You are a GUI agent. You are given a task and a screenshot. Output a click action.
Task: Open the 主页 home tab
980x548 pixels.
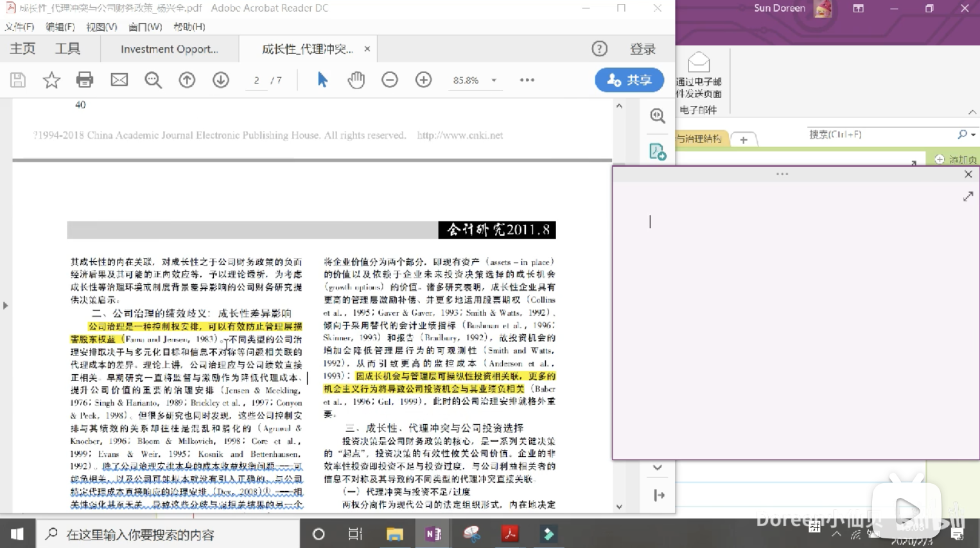(22, 49)
